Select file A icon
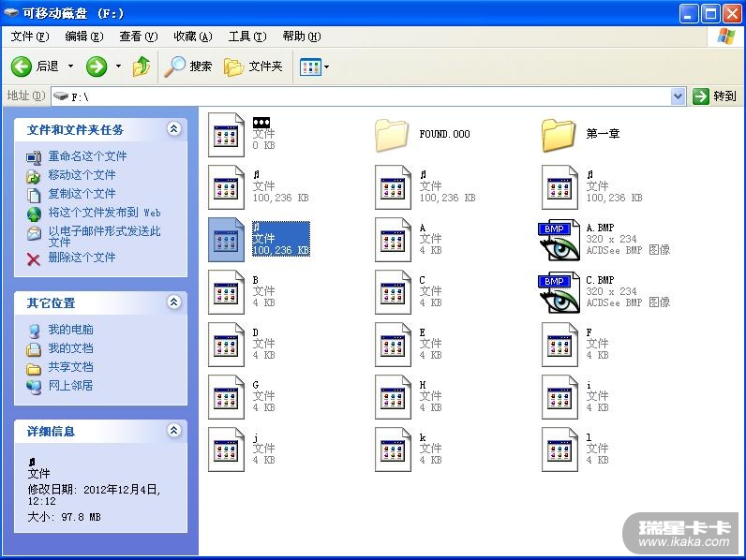This screenshot has height=560, width=746. coord(393,240)
